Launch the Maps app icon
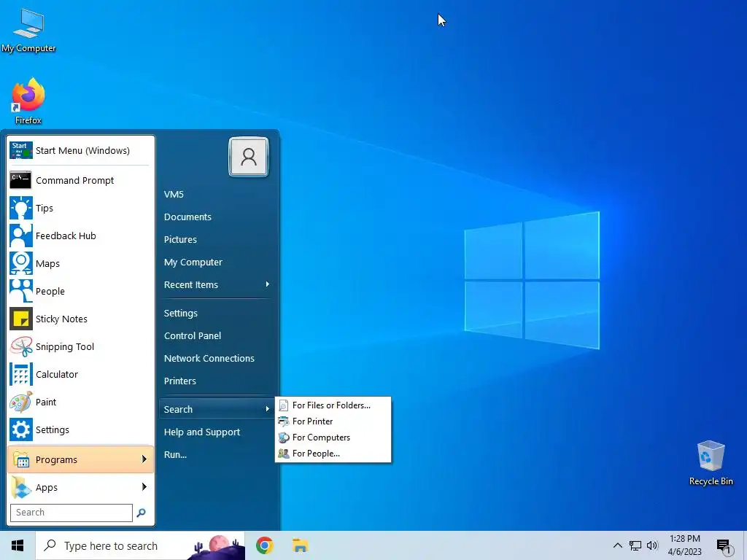 coord(21,263)
